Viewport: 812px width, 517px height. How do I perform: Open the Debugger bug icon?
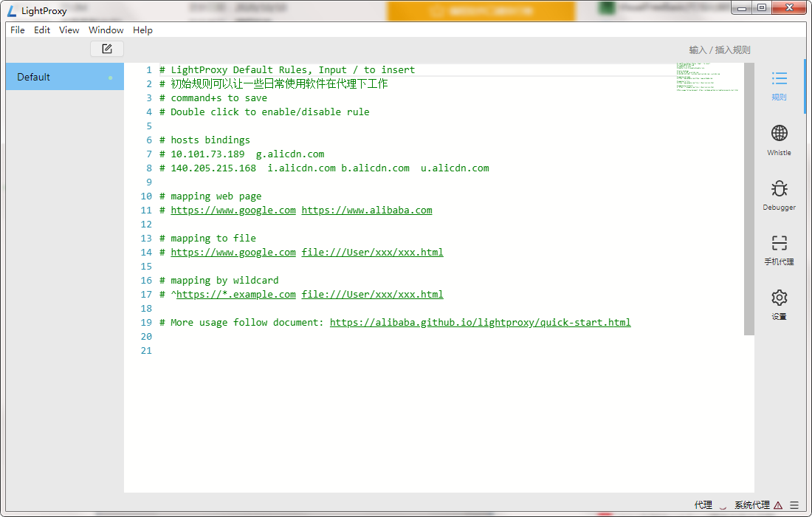[779, 189]
